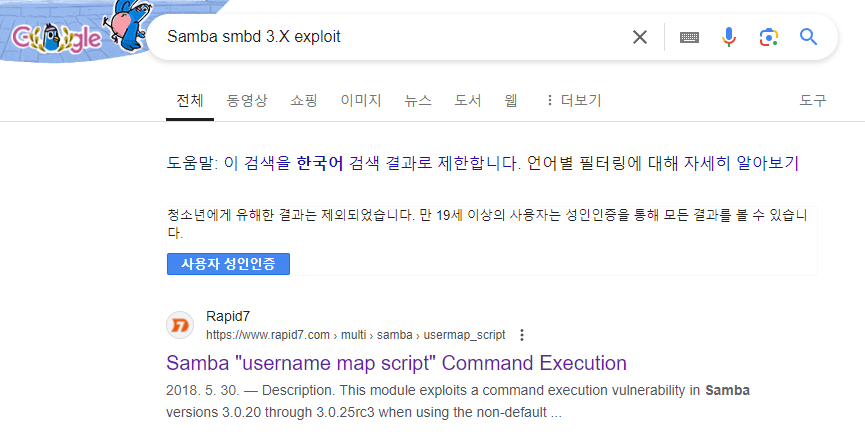Switch to the 이미지 tab
Image resolution: width=865 pixels, height=439 pixels.
(361, 100)
